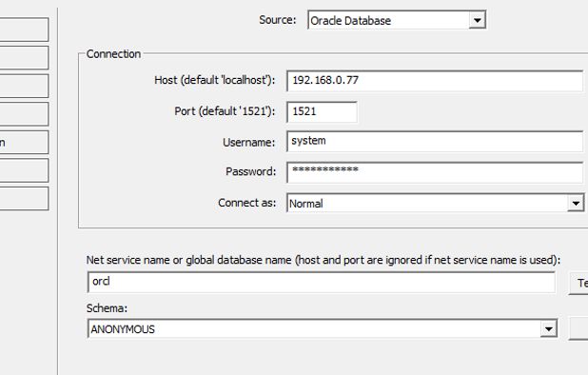Click into the Password field
The width and height of the screenshot is (588, 375).
pos(435,172)
